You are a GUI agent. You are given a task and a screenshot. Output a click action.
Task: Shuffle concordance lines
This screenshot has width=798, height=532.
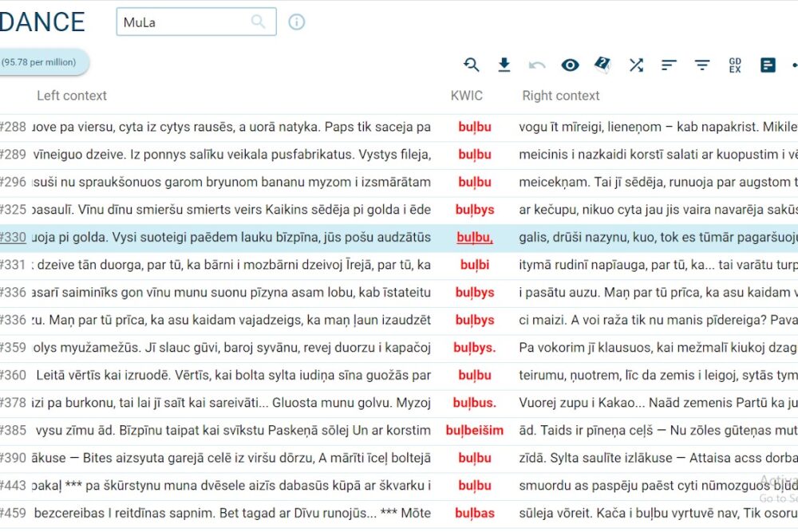point(636,65)
